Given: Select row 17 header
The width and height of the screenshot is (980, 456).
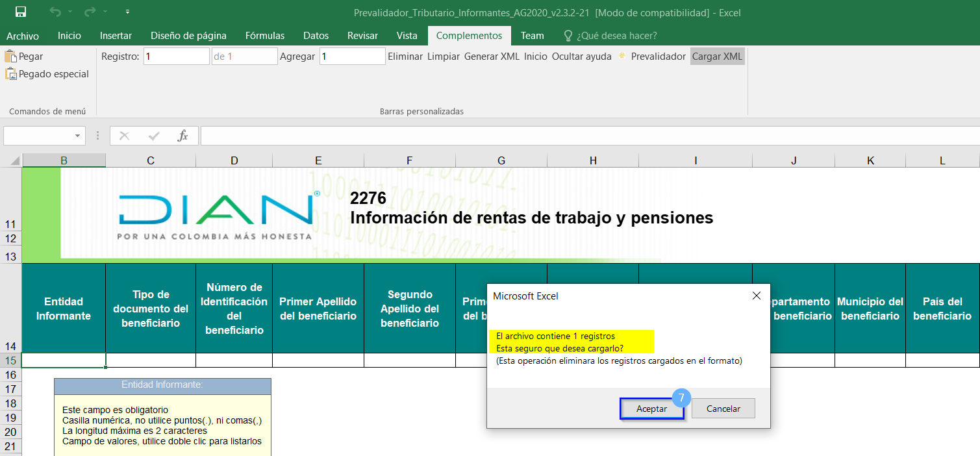Looking at the screenshot, I should coord(10,389).
